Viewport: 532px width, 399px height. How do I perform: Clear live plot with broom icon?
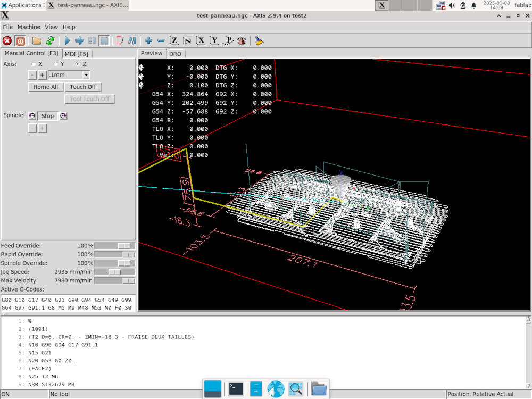point(259,40)
